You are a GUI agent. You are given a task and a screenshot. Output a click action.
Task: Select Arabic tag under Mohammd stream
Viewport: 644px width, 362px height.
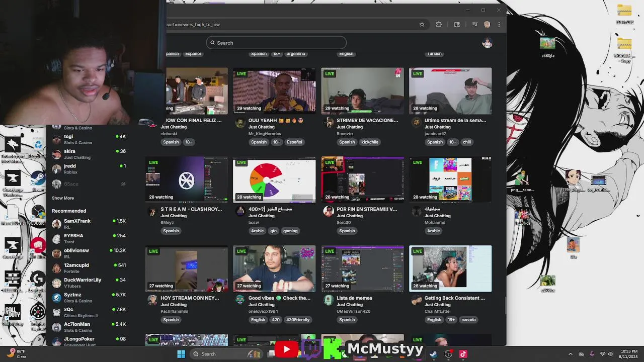[434, 231]
